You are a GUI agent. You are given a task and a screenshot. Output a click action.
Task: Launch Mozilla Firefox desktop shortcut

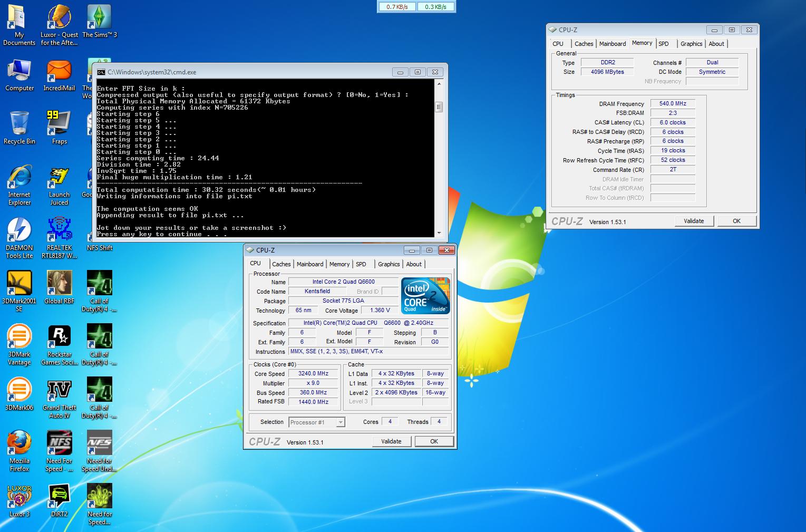tap(19, 451)
